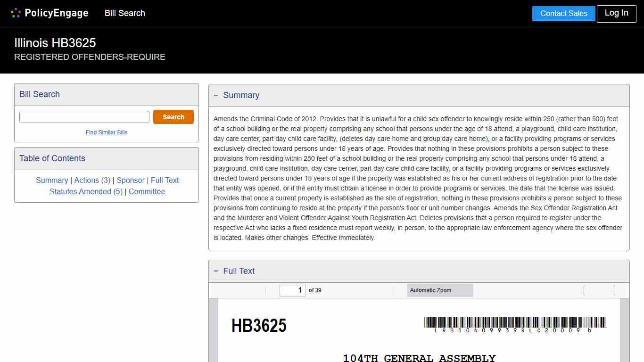The height and width of the screenshot is (362, 644).
Task: Click the Log In button
Action: (x=616, y=13)
